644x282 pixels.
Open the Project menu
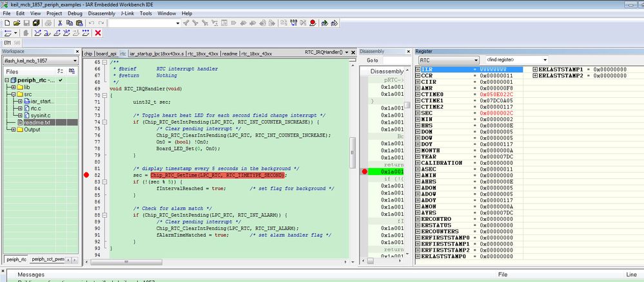54,13
